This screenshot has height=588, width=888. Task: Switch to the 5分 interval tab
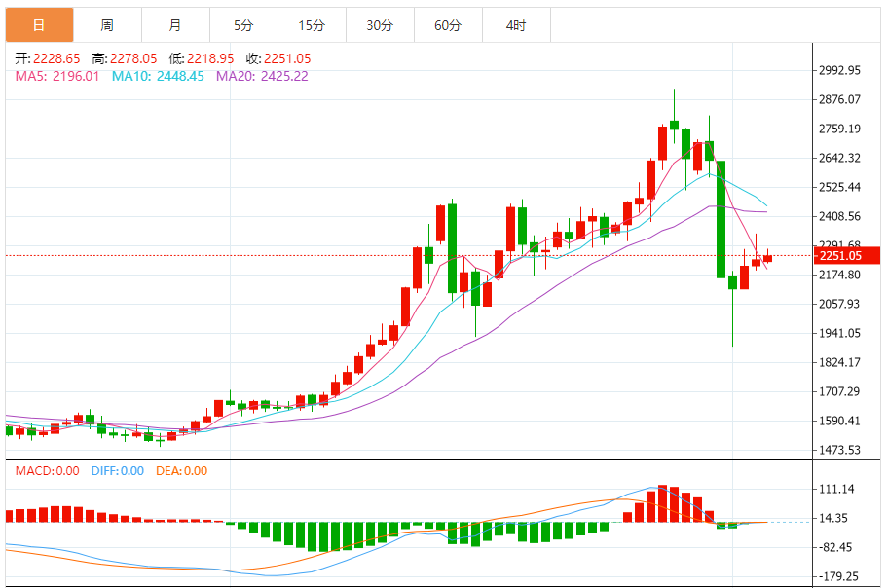[x=243, y=25]
